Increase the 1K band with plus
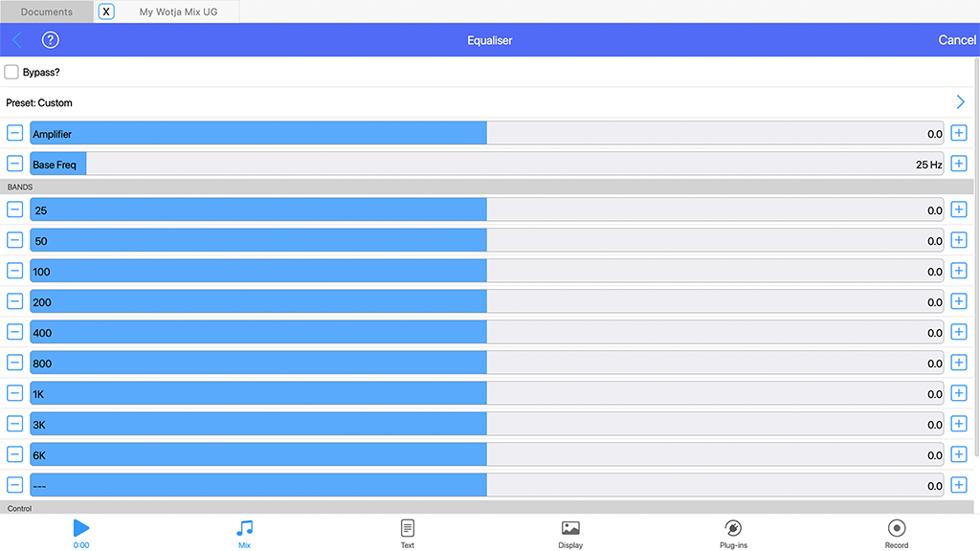Viewport: 980px width, 551px height. point(959,393)
